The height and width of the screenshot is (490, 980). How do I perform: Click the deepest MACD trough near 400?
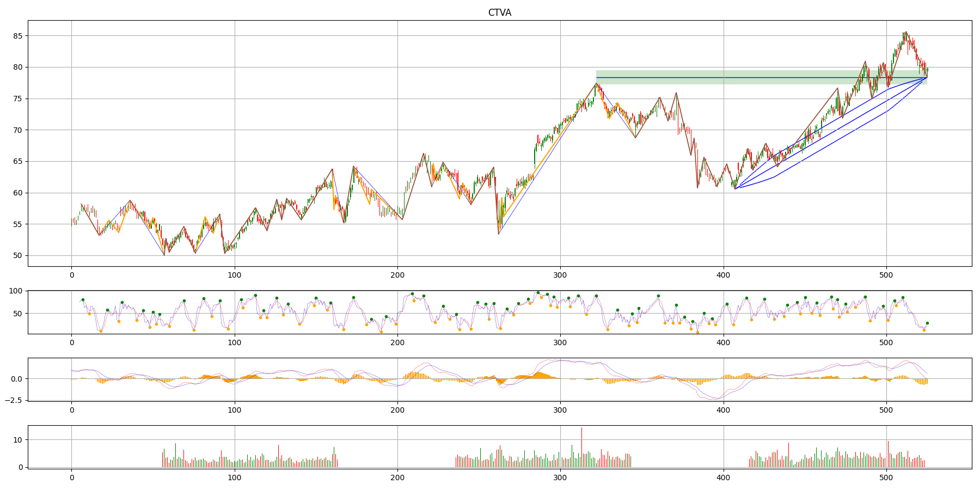(718, 399)
